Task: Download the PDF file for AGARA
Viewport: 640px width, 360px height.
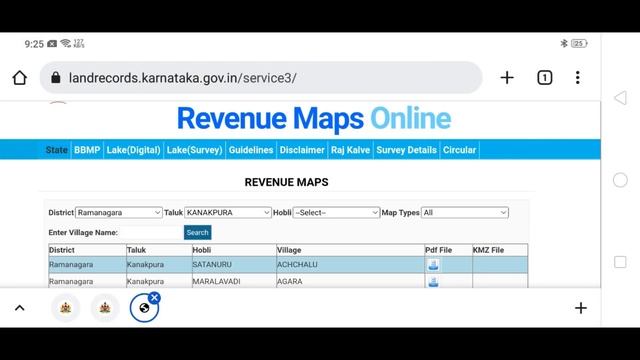Action: point(433,282)
